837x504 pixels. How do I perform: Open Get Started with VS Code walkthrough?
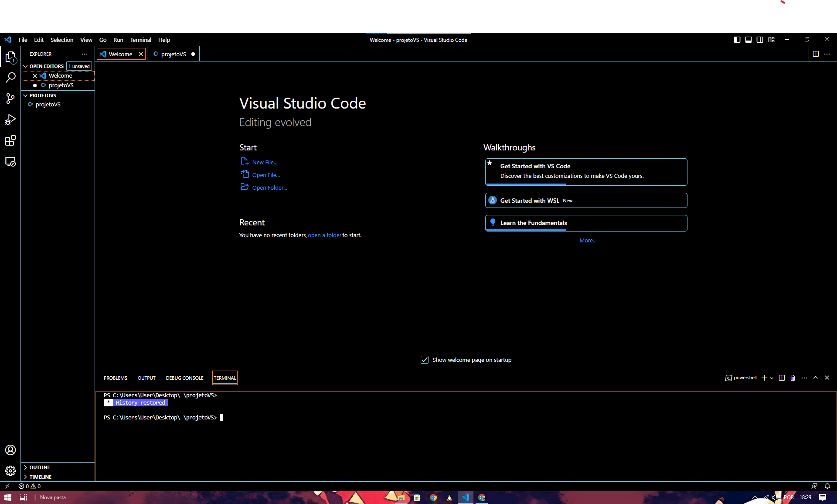coord(586,172)
